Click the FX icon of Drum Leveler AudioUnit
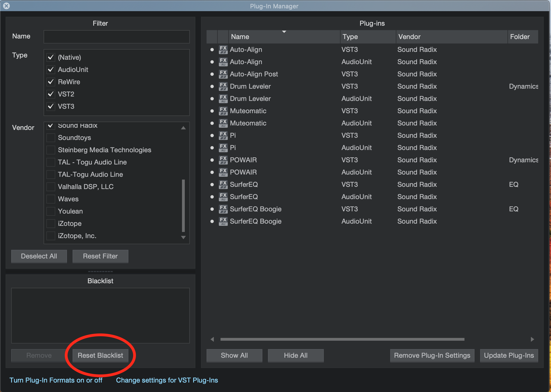This screenshot has width=551, height=392. (x=223, y=99)
